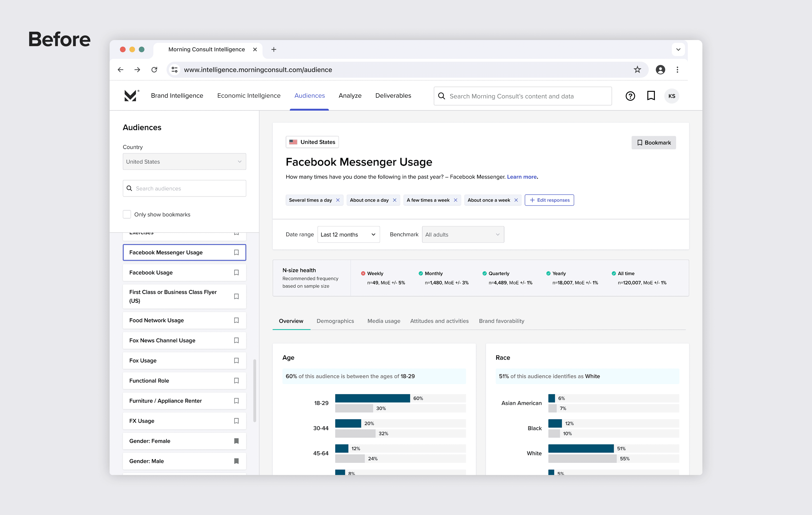Enable 'Only show bookmarks' checkbox
Viewport: 812px width, 515px height.
tap(127, 214)
